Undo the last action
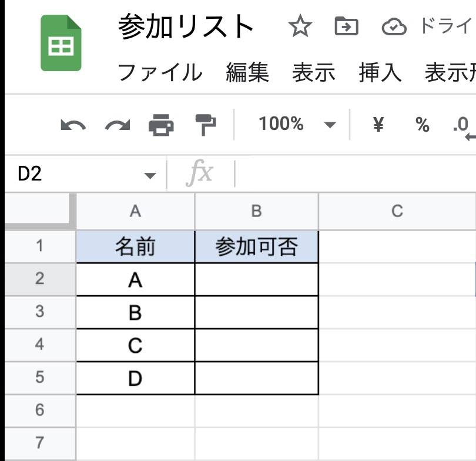Image resolution: width=476 pixels, height=461 pixels. click(x=73, y=125)
